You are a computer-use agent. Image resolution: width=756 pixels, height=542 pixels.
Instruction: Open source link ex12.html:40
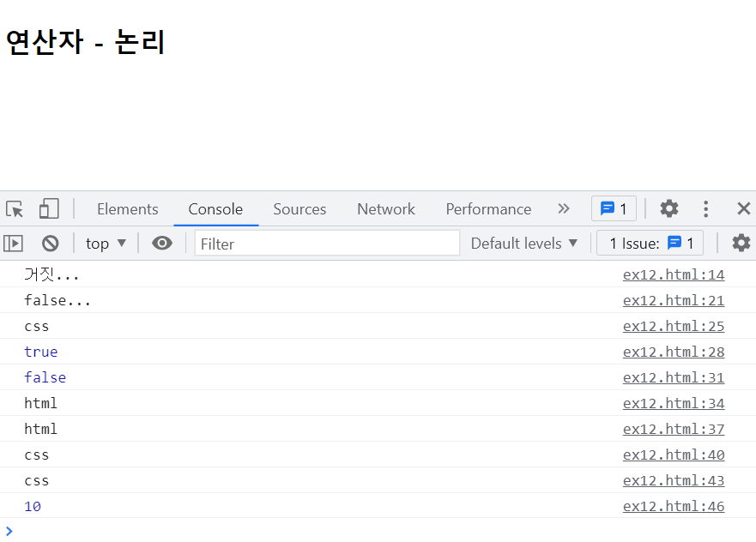pyautogui.click(x=674, y=455)
